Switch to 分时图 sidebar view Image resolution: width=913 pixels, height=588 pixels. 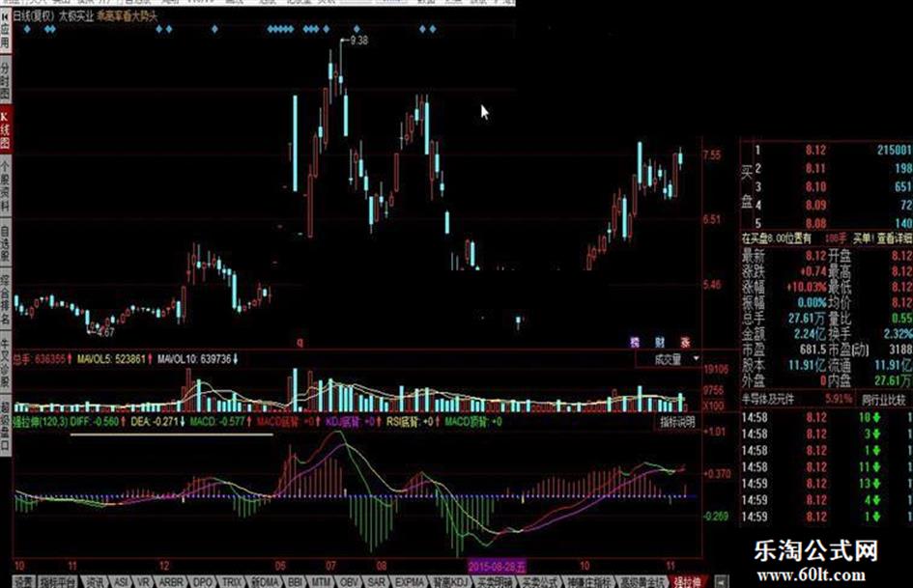[x=5, y=79]
